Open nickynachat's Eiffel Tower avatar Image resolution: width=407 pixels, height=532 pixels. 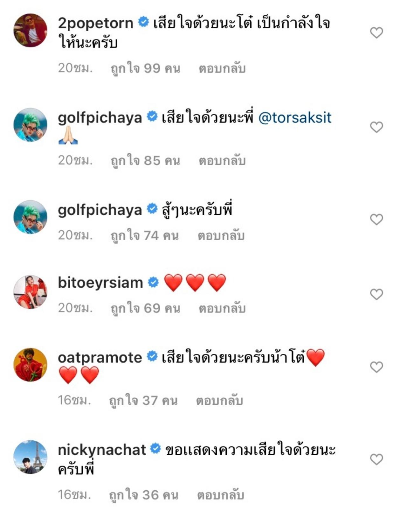click(30, 457)
